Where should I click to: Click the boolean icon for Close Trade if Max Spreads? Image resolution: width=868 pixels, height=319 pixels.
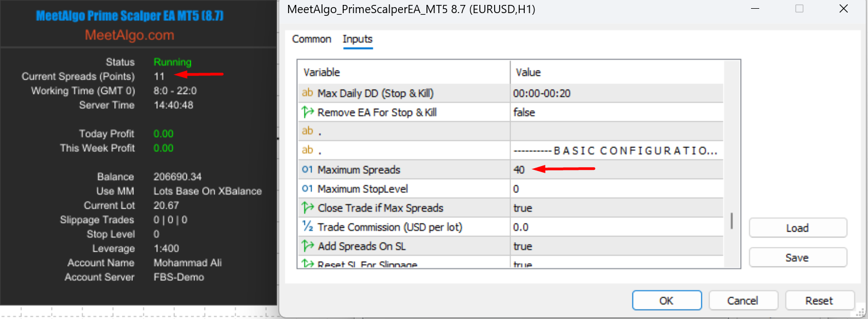tap(307, 208)
